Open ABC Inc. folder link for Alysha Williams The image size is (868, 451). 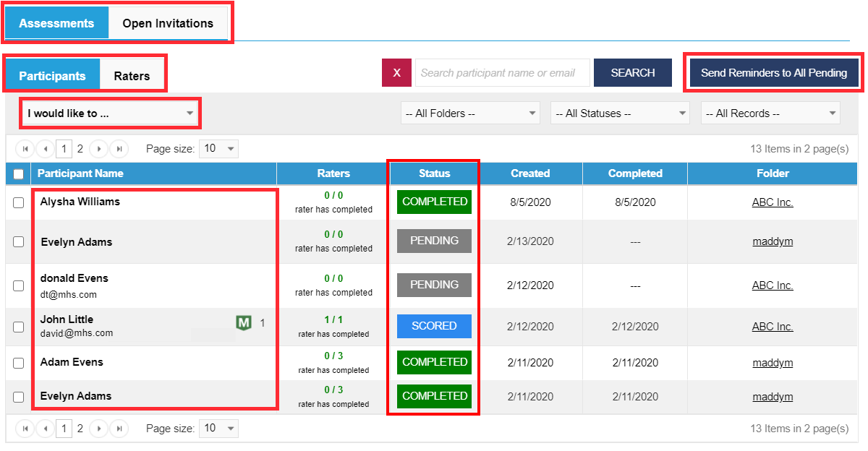coord(773,202)
